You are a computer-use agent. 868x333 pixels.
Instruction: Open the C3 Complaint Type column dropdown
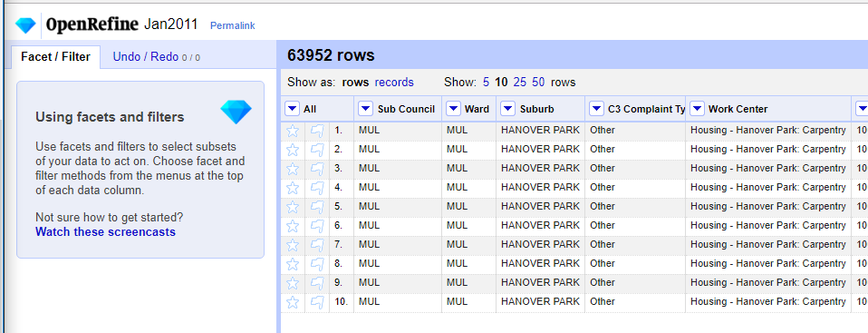pyautogui.click(x=596, y=109)
